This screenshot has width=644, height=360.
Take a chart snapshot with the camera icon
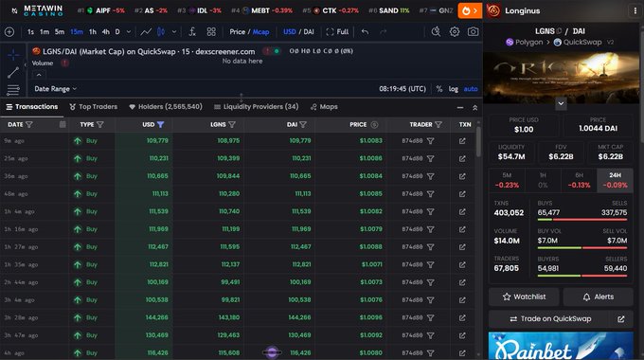coord(473,31)
